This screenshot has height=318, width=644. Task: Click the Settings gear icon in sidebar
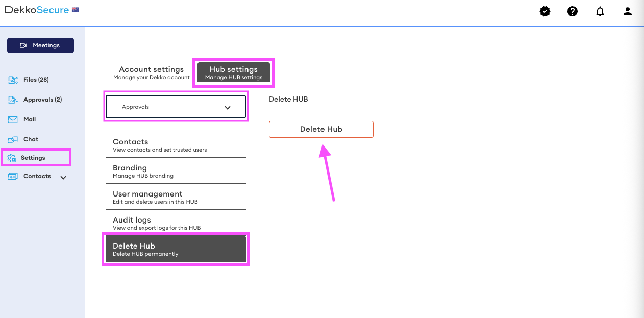(x=12, y=158)
